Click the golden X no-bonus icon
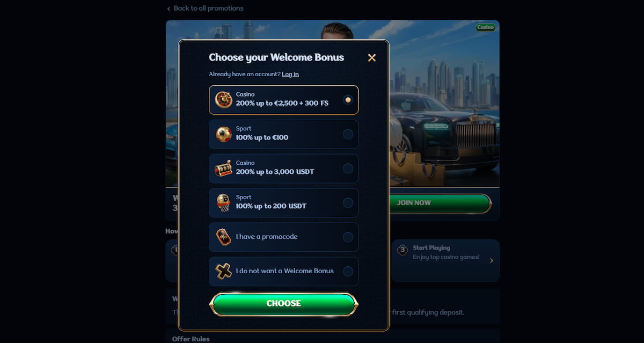Screen dimensions: 644x343 coord(223,271)
